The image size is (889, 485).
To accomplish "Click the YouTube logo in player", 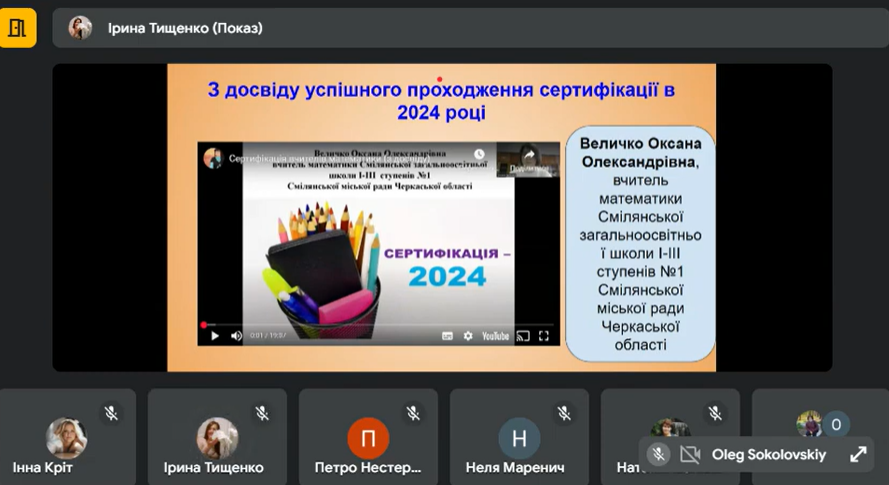I will (x=495, y=336).
